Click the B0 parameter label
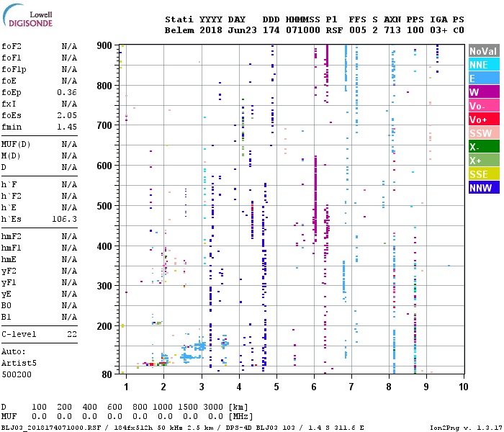 tap(6, 306)
